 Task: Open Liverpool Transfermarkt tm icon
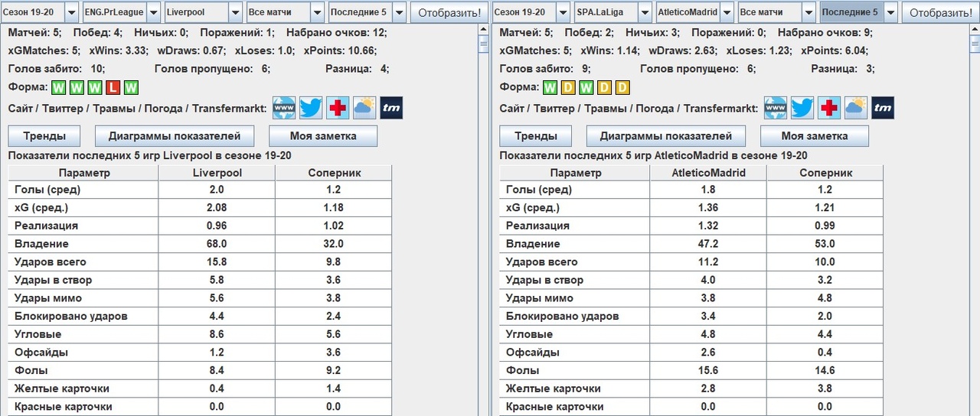coord(391,108)
